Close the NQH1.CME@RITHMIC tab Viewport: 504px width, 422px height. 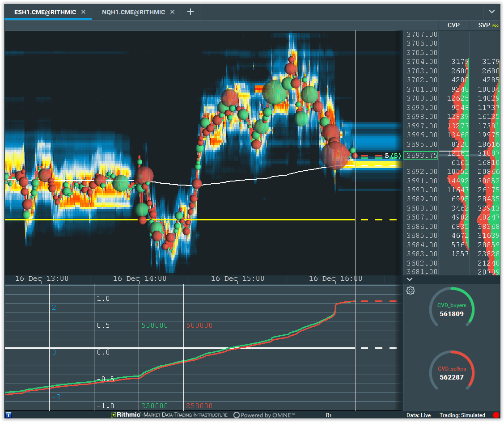tap(173, 12)
